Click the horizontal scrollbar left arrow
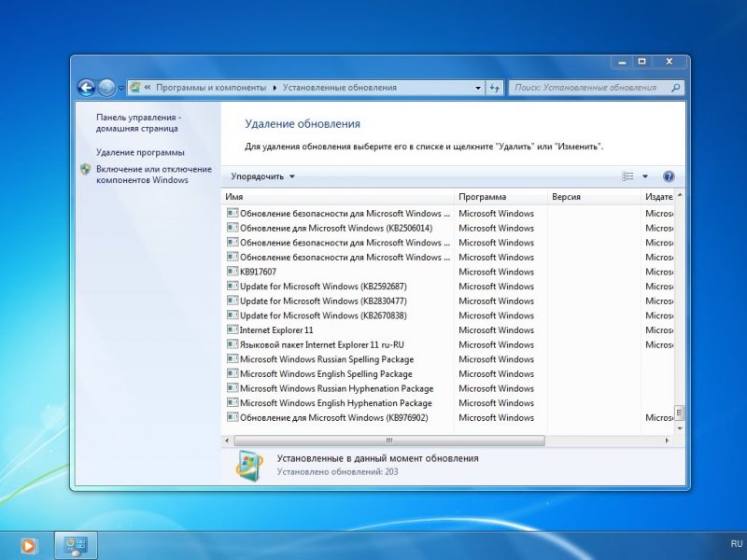The height and width of the screenshot is (560, 747). tap(227, 441)
